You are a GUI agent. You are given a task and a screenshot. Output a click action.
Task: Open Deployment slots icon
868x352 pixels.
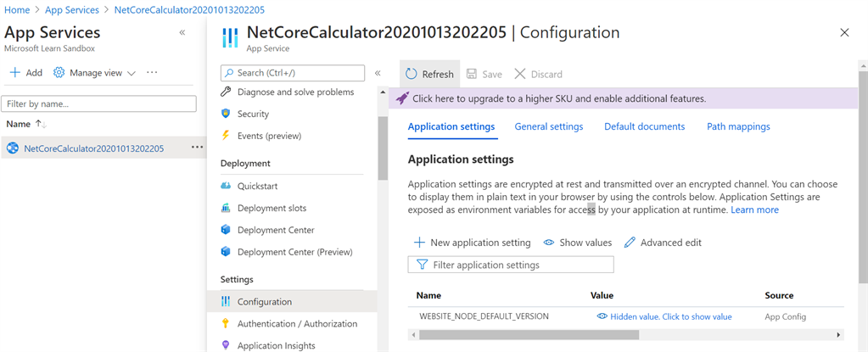click(x=226, y=208)
